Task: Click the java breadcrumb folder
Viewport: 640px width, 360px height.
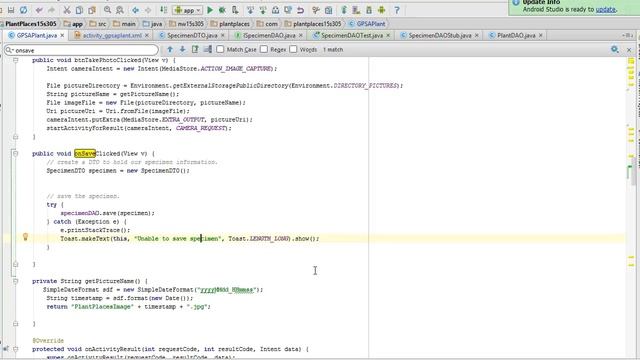Action: [153, 24]
